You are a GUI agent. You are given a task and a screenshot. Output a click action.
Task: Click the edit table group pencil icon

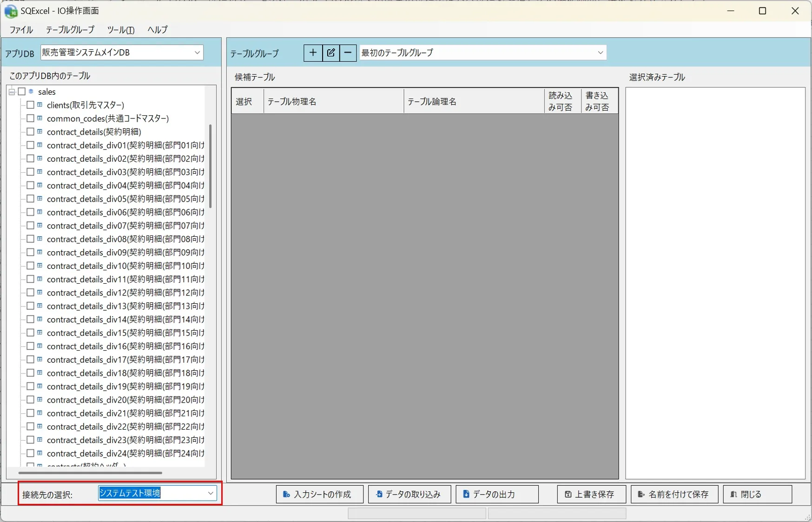330,53
